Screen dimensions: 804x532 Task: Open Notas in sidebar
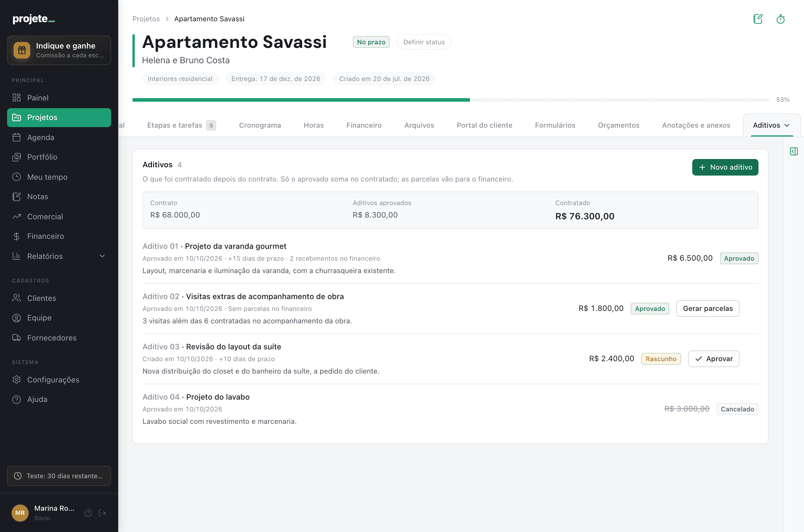coord(59,197)
